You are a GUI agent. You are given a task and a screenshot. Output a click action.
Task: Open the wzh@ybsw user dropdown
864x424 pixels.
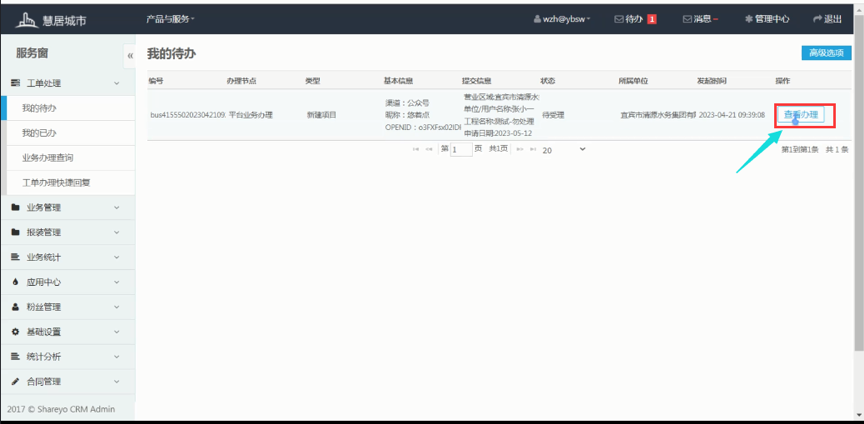564,19
